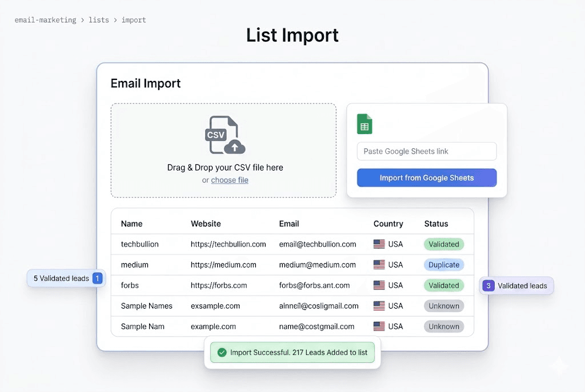585x392 pixels.
Task: Click the Status column header
Action: coord(436,224)
